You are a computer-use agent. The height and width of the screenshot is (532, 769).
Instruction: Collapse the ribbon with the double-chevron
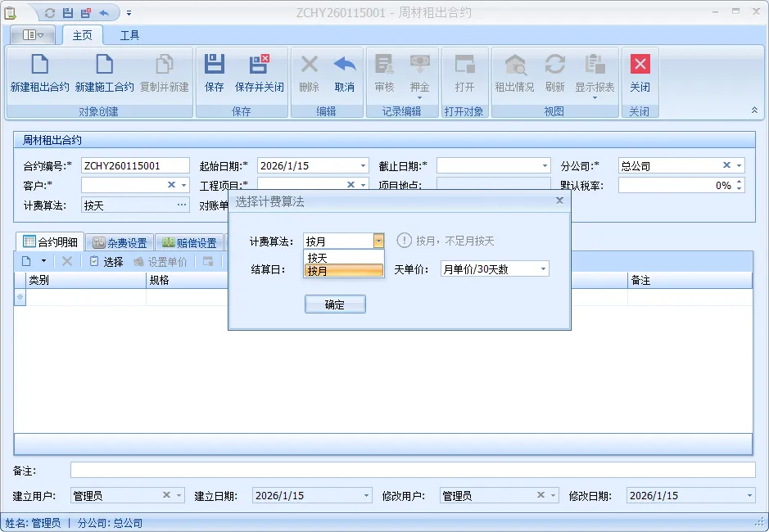click(754, 110)
